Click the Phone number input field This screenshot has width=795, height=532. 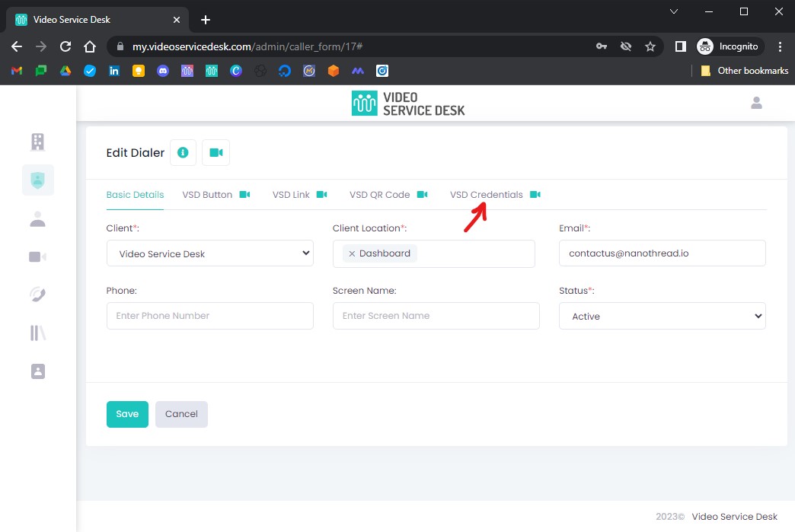(x=210, y=316)
